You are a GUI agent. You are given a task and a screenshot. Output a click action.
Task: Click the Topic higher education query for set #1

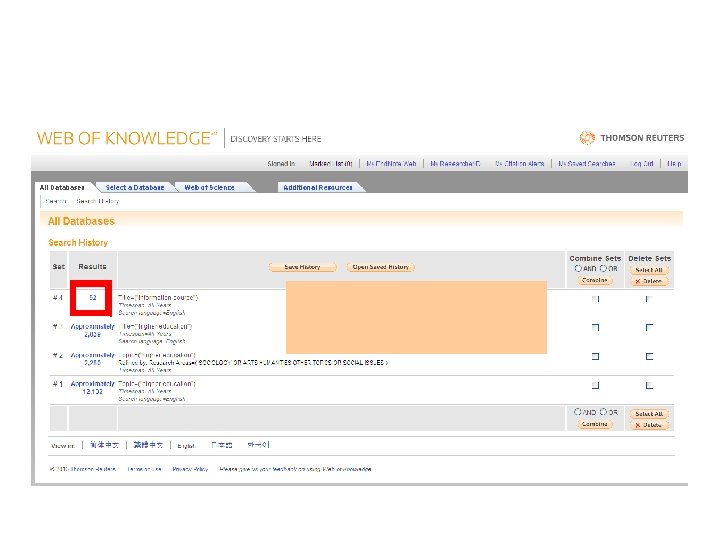[157, 384]
